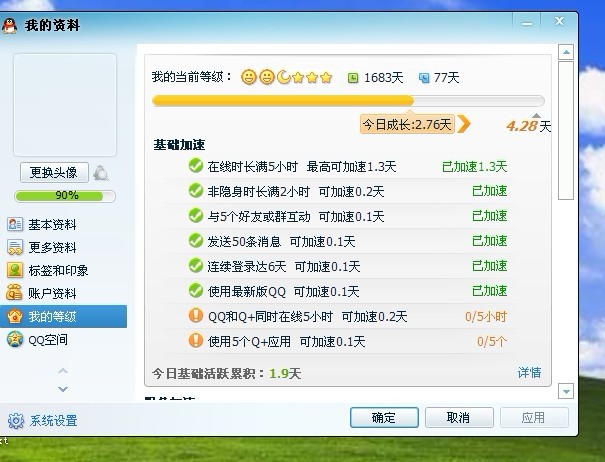Click the scrollbar down arrow
Image resolution: width=605 pixels, height=462 pixels.
point(566,391)
